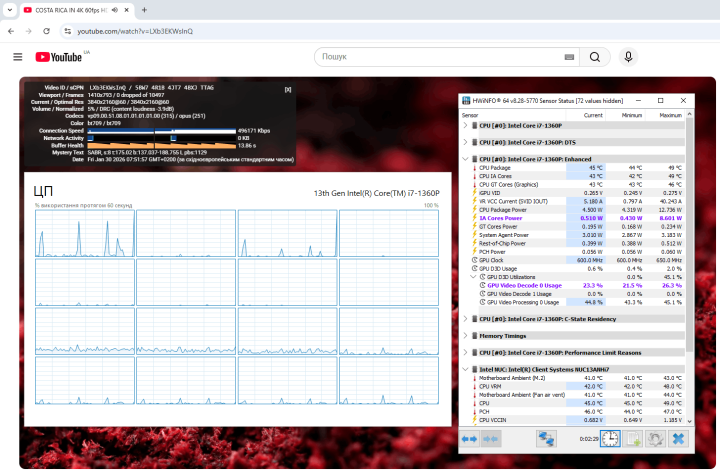
Task: Select the GPU Video Processing 0 Usage row
Action: click(577, 302)
